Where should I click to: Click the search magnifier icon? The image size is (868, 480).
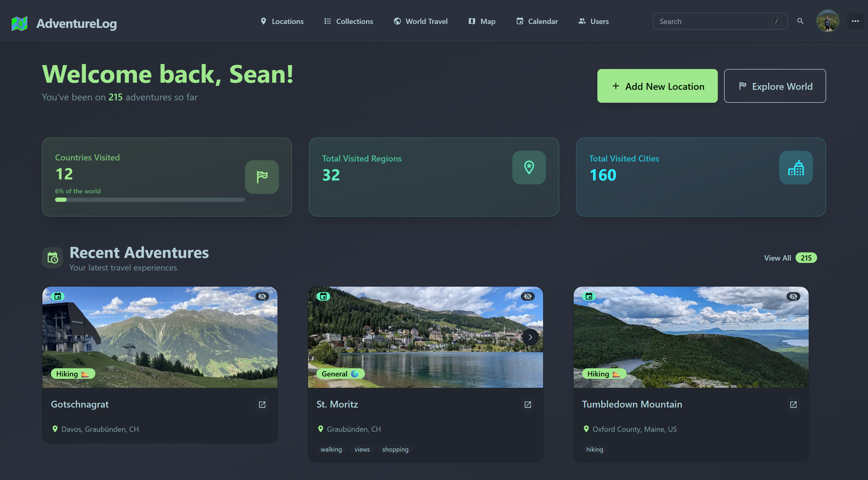[x=800, y=21]
